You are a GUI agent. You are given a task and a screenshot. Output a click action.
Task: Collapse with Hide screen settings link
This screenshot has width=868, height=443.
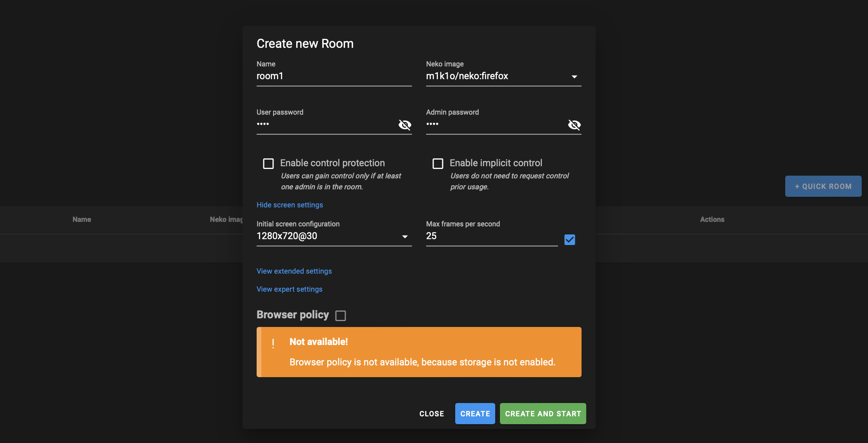pyautogui.click(x=290, y=205)
